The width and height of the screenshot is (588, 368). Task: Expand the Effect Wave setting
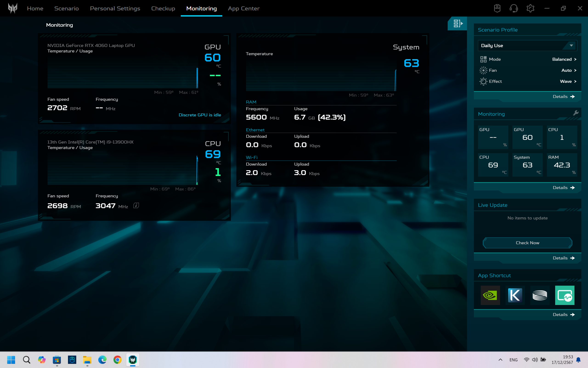pos(568,81)
